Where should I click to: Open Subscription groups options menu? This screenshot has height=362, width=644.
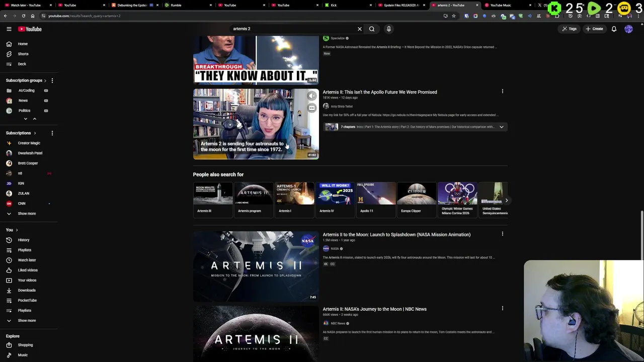(x=52, y=80)
